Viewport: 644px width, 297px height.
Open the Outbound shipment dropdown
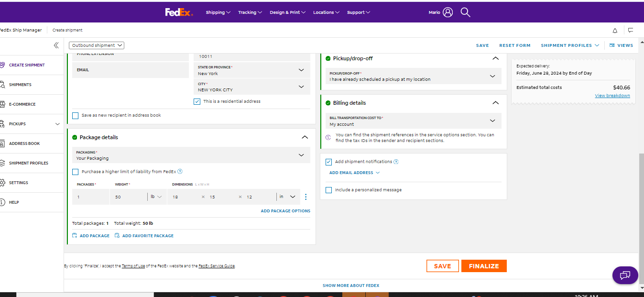coord(97,45)
